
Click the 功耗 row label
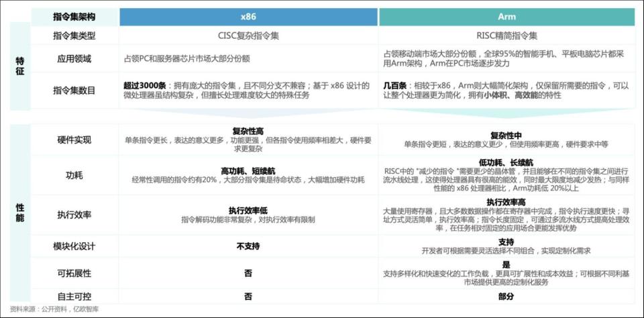(74, 175)
